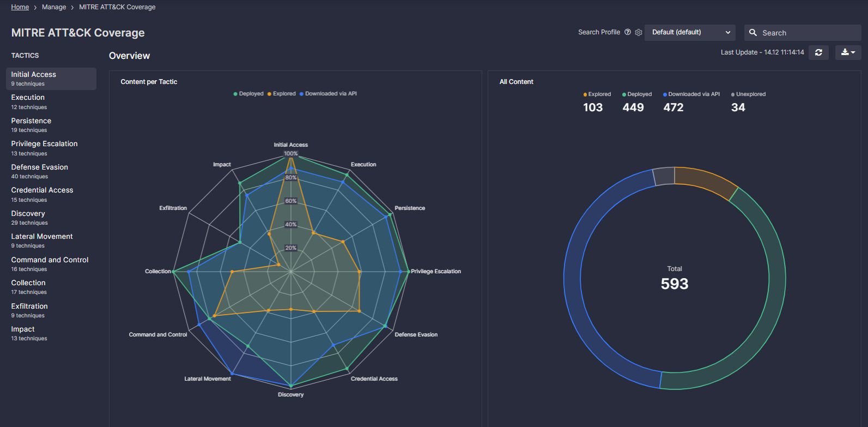Click the 449 Deployed count
The width and height of the screenshot is (868, 427).
point(633,107)
